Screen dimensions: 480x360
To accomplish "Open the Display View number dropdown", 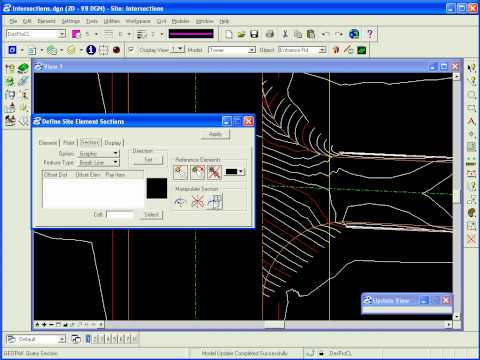I will 180,50.
